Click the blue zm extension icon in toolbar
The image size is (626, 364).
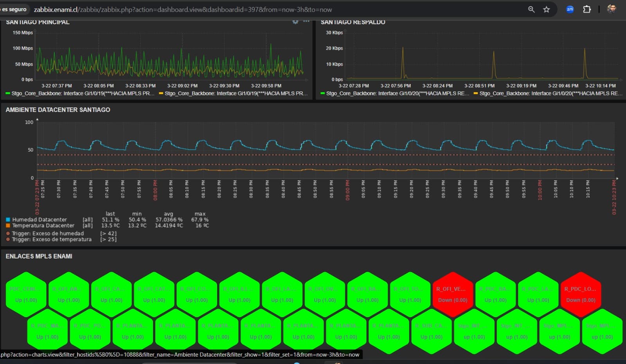pyautogui.click(x=570, y=9)
